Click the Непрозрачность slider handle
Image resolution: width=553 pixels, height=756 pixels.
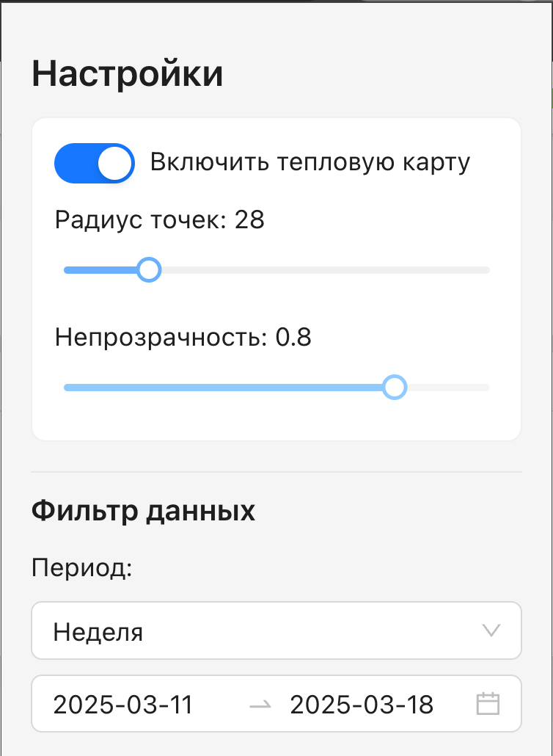(395, 388)
